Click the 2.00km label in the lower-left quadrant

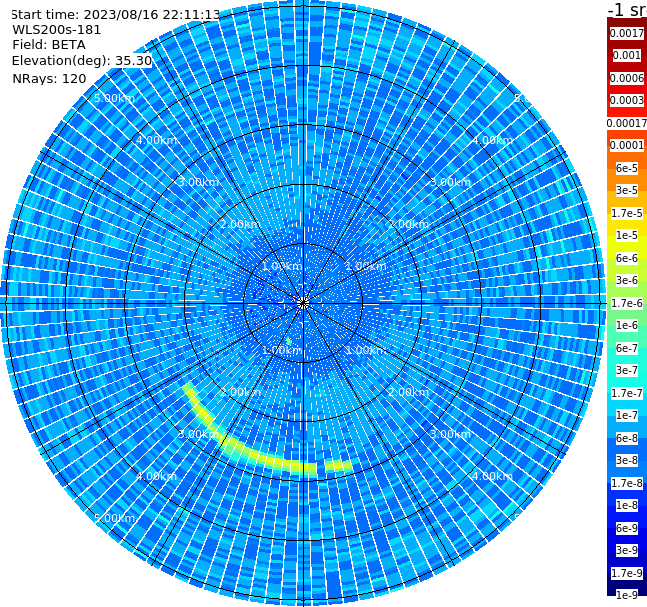pyautogui.click(x=240, y=392)
